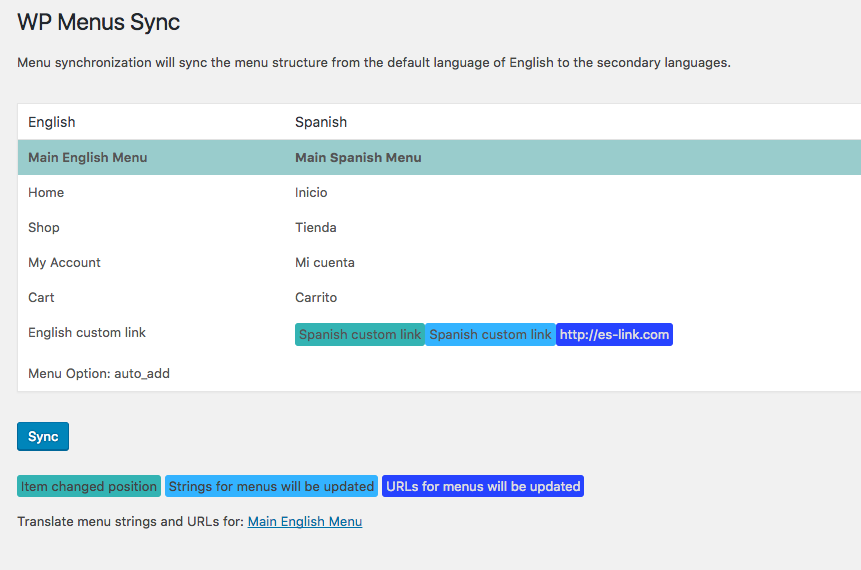The width and height of the screenshot is (861, 570).
Task: Select the English custom link item
Action: tap(87, 332)
